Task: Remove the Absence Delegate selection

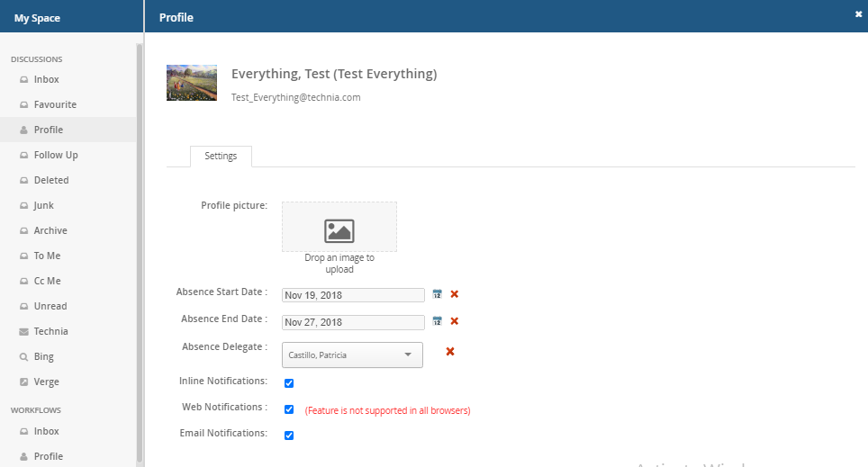Action: tap(450, 351)
